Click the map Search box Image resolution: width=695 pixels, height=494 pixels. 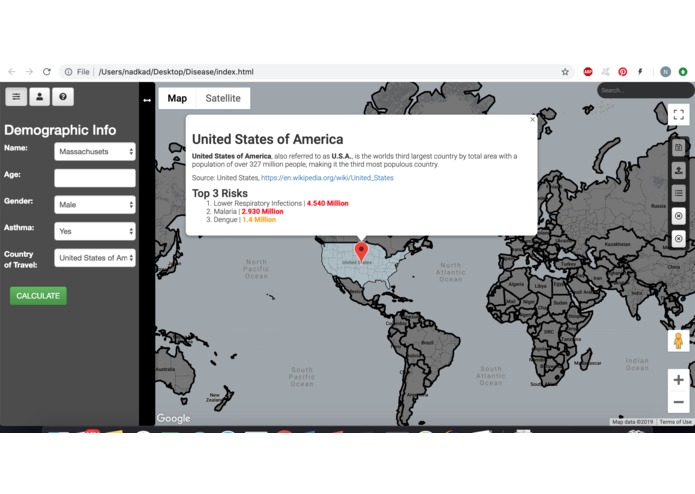pyautogui.click(x=645, y=90)
